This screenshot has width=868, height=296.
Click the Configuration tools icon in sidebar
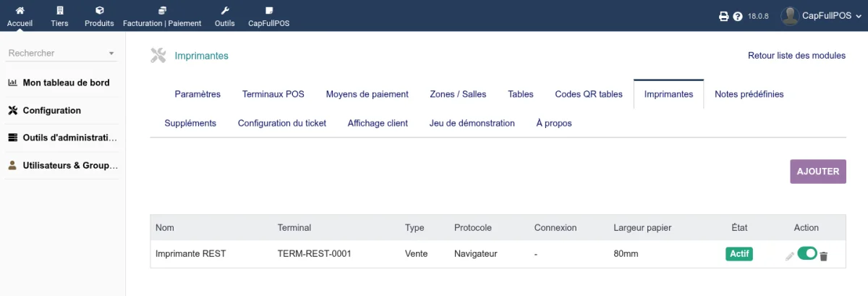12,111
